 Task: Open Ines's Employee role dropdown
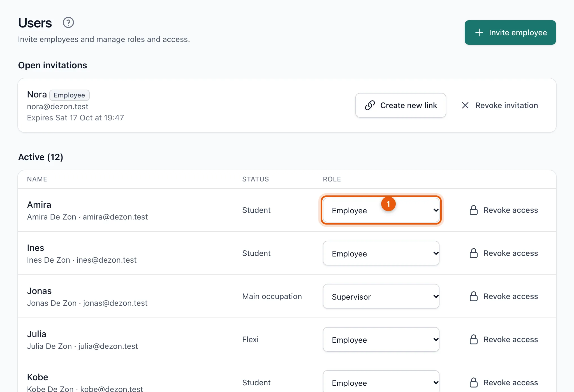(x=381, y=253)
